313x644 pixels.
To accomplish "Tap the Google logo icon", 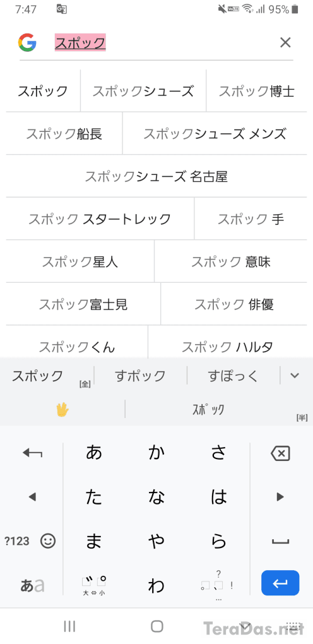I will click(27, 43).
